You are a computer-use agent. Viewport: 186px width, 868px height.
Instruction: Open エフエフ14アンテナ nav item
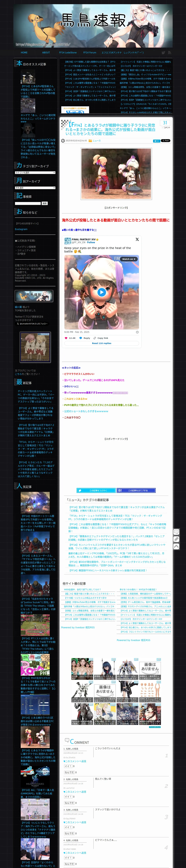(112, 53)
